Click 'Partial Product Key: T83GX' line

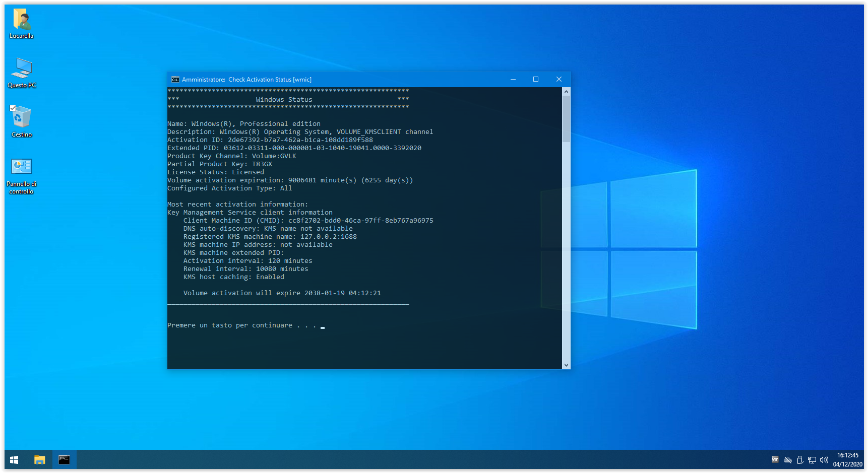[x=220, y=164]
